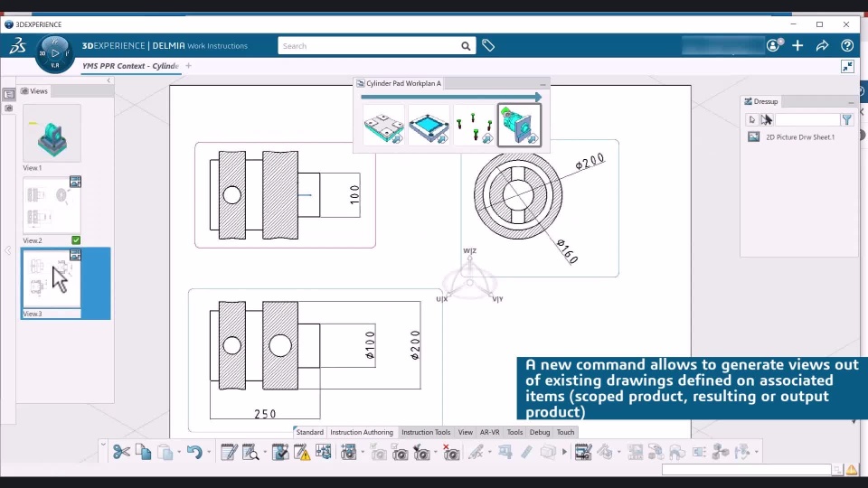Screen dimensions: 868x488
Task: Open the AR-VR tab
Action: (489, 432)
